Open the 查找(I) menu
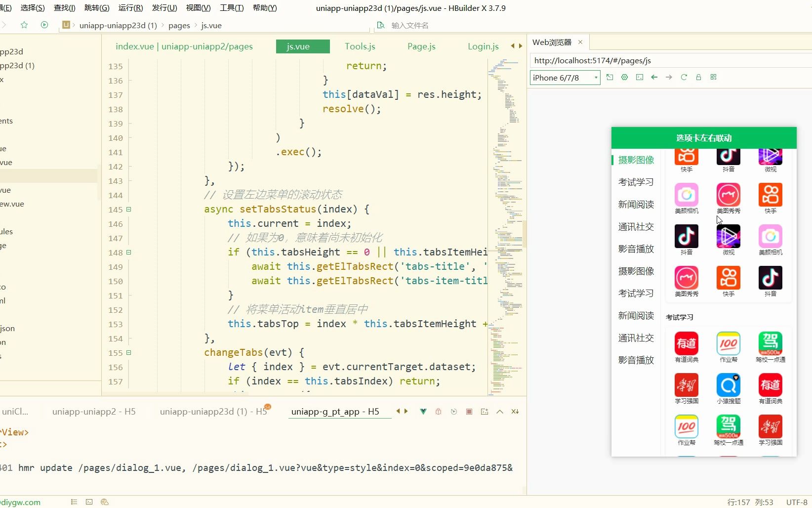 (x=65, y=8)
